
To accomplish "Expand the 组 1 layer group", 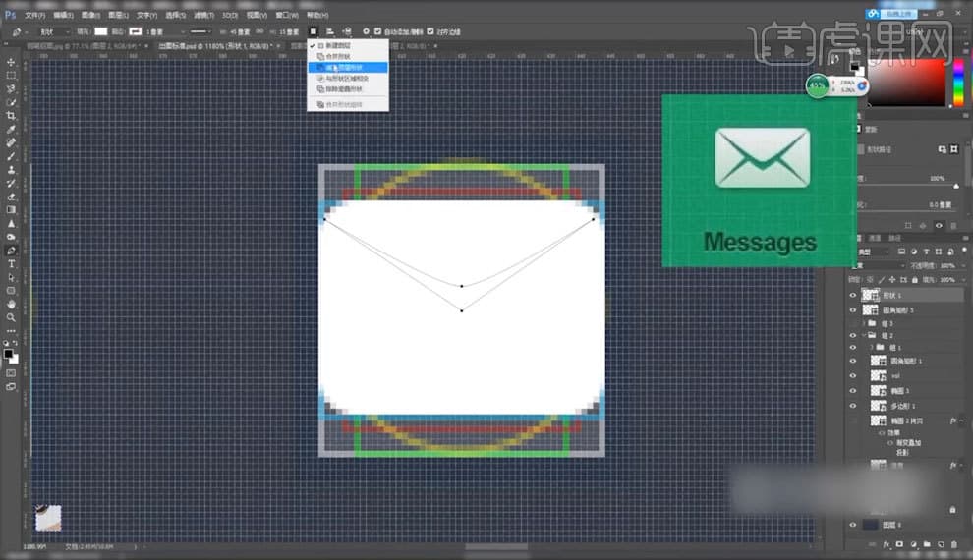I will coord(871,347).
